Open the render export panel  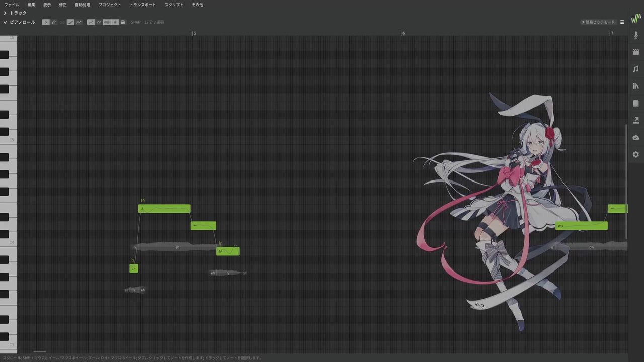636,121
